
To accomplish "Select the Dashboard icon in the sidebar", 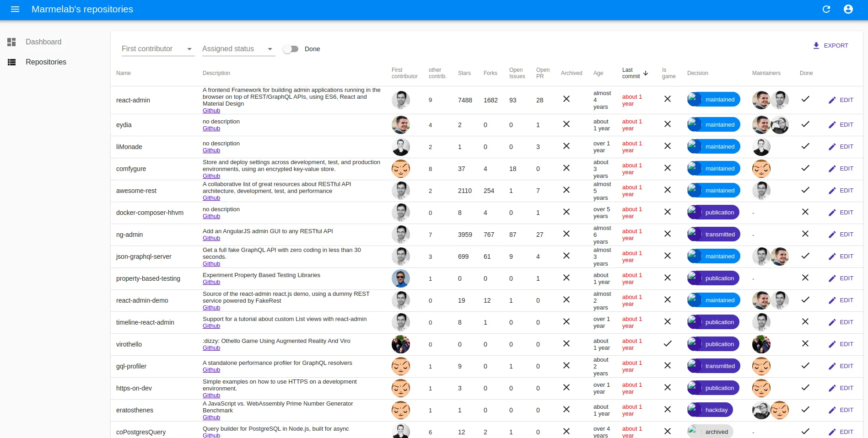I will pyautogui.click(x=12, y=42).
